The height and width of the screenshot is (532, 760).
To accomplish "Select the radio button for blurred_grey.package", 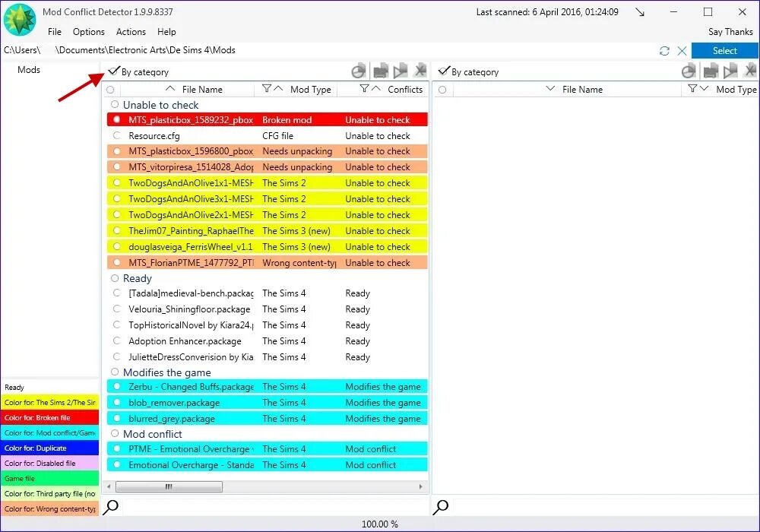I will click(117, 418).
